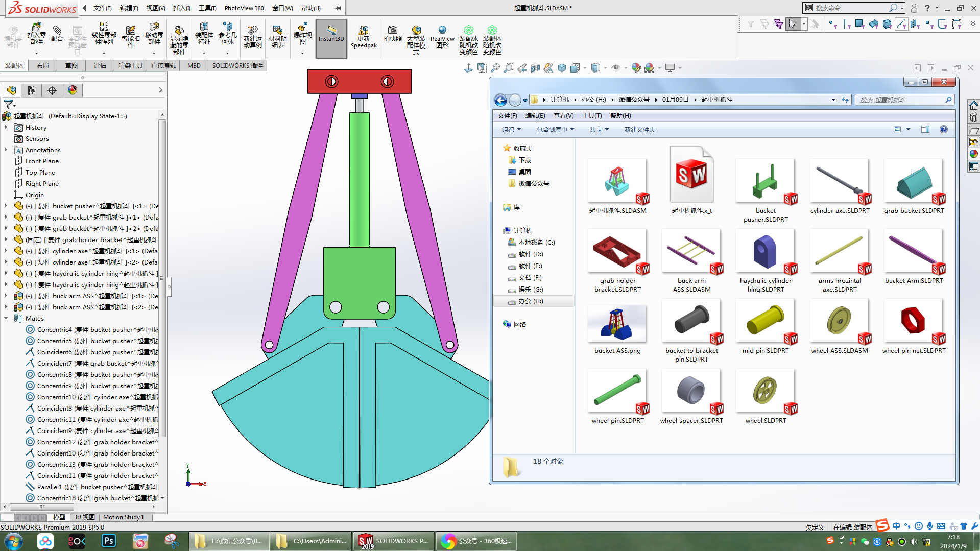Open the Tools (工具) menu in SolidWorks

207,8
